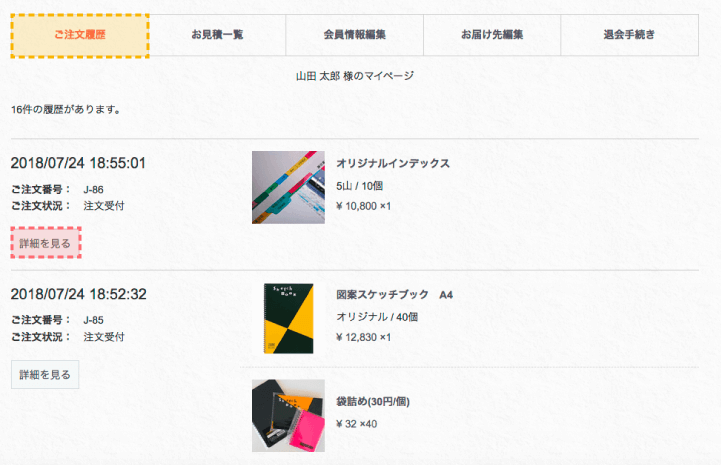The height and width of the screenshot is (465, 721).
Task: Click the ¥ 12,830 ×1 price line
Action: 364,337
